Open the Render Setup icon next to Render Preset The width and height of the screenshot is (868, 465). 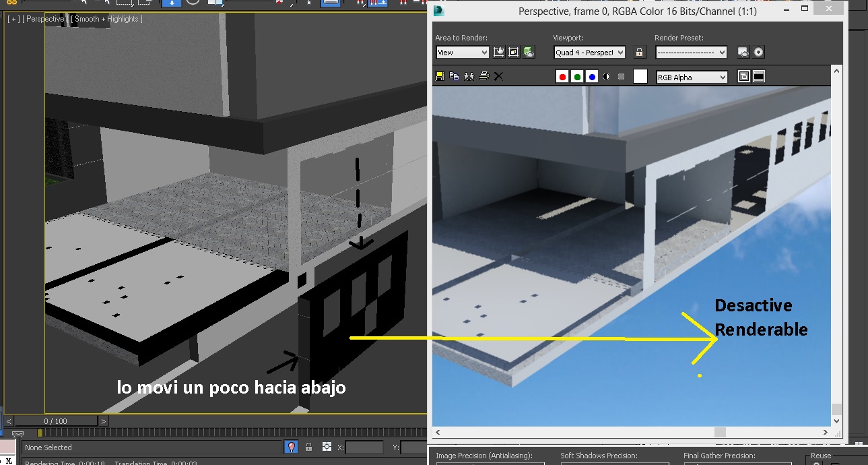click(743, 52)
